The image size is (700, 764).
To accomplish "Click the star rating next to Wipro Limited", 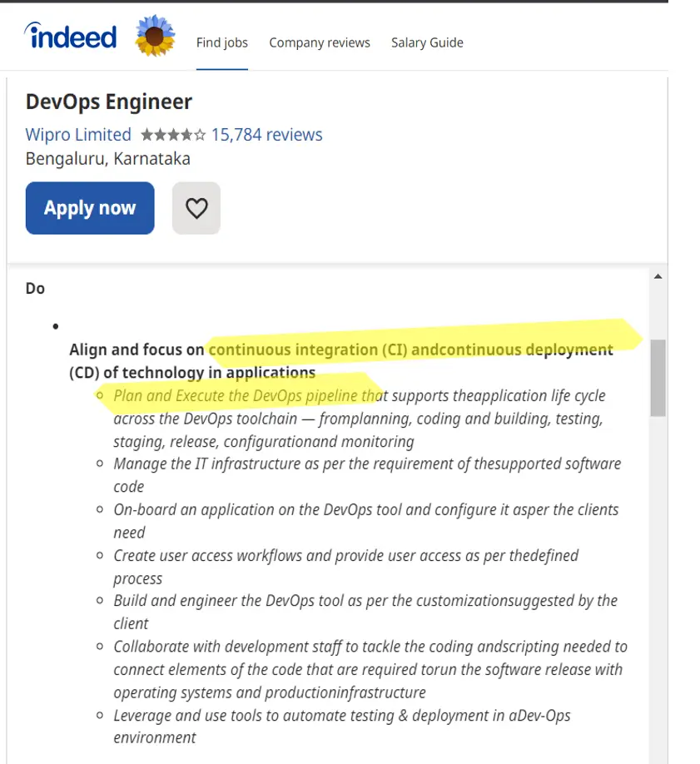I will (x=172, y=135).
